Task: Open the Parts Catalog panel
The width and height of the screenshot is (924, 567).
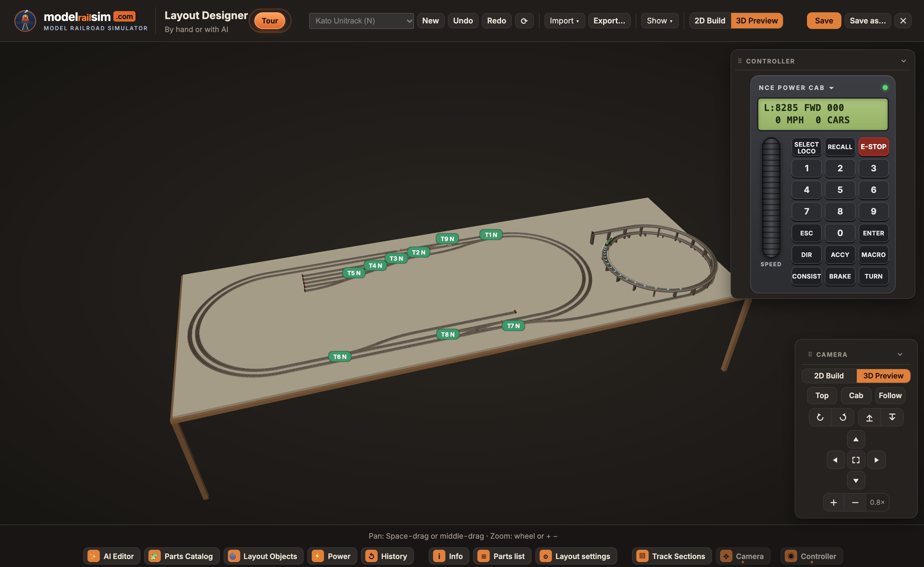Action: click(182, 556)
